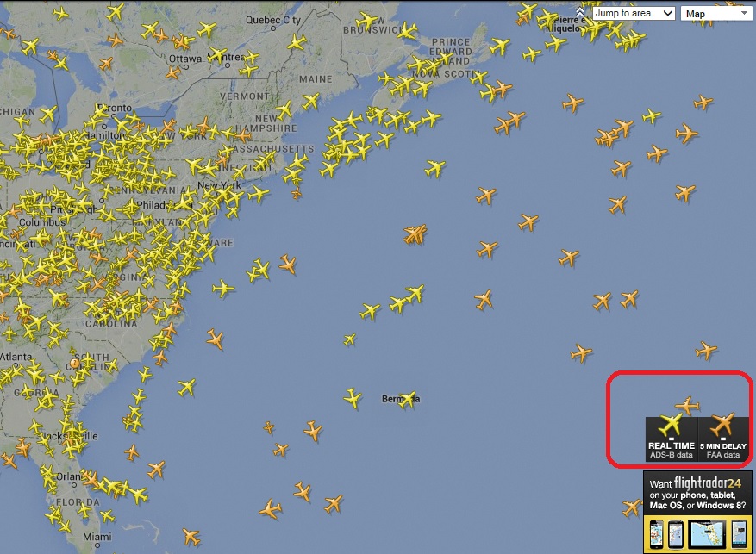Screen dimensions: 756x554
Task: Select the orange plane east of Miami
Action: tap(191, 537)
